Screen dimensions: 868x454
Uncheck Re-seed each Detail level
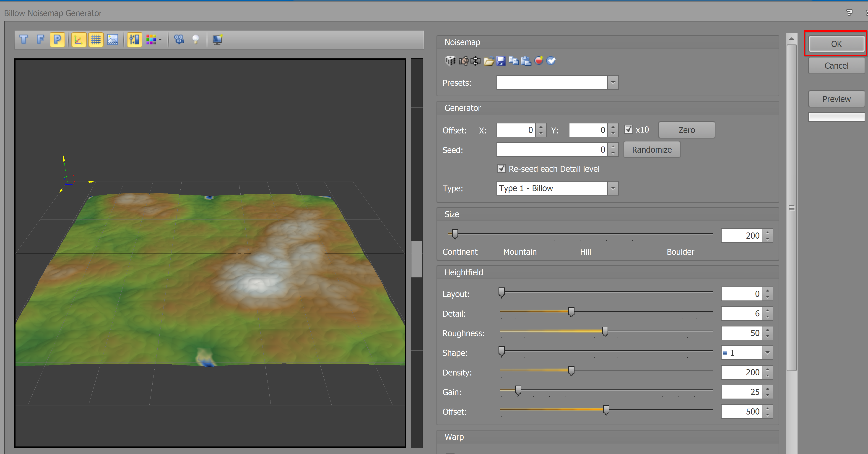click(501, 169)
